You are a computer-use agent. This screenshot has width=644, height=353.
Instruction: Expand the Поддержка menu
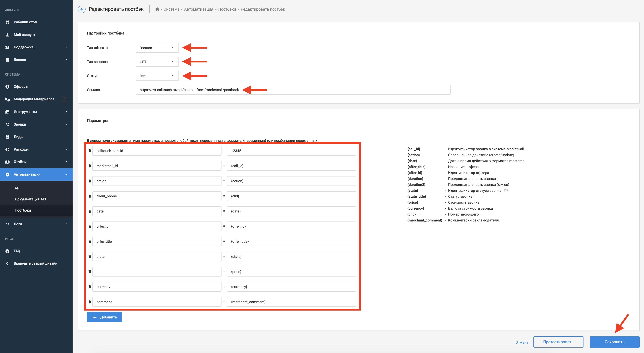(x=36, y=47)
